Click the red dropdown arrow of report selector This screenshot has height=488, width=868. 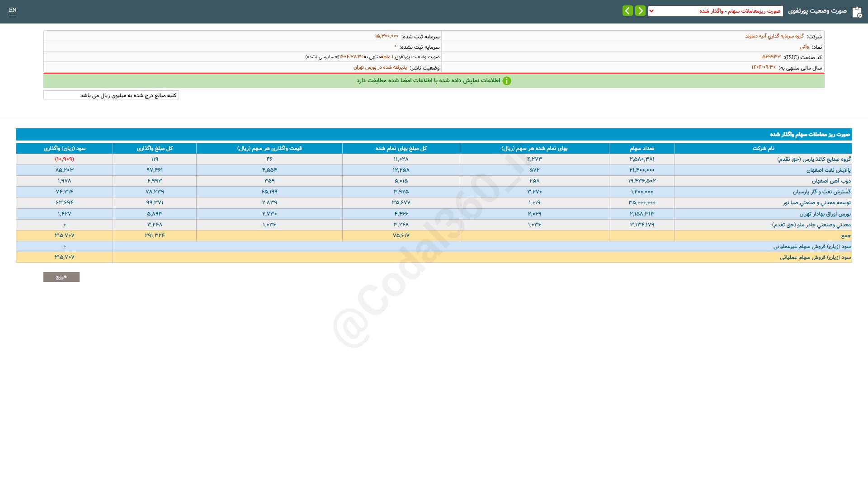tap(651, 11)
